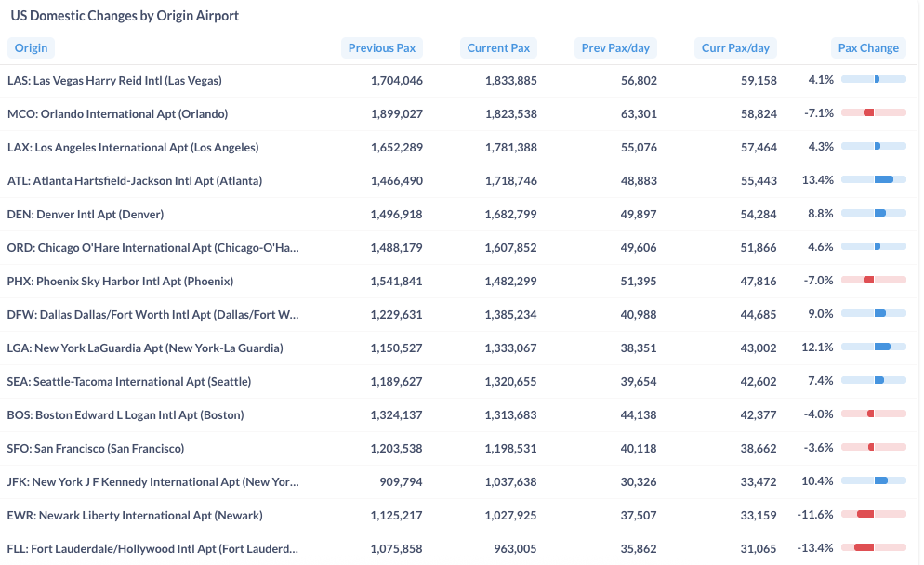This screenshot has height=565, width=924.
Task: Click curr pax/day value 42,602
Action: [759, 382]
